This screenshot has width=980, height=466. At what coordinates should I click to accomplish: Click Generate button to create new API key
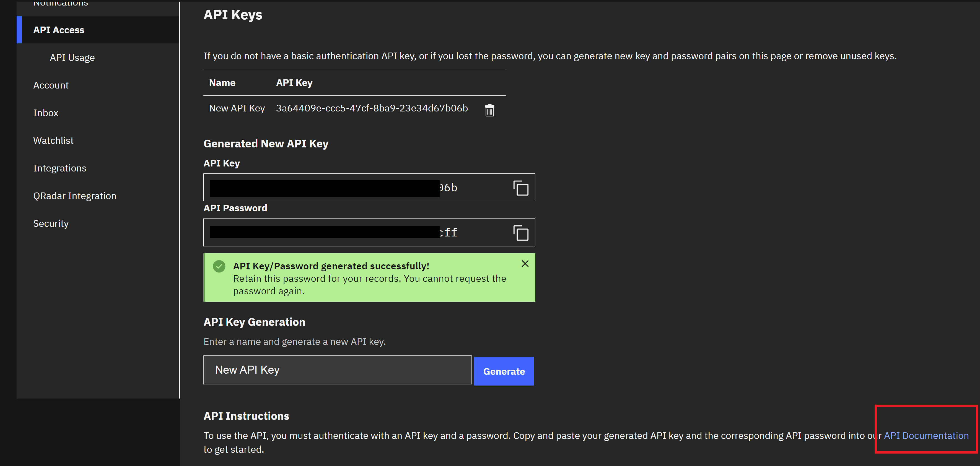pyautogui.click(x=504, y=370)
